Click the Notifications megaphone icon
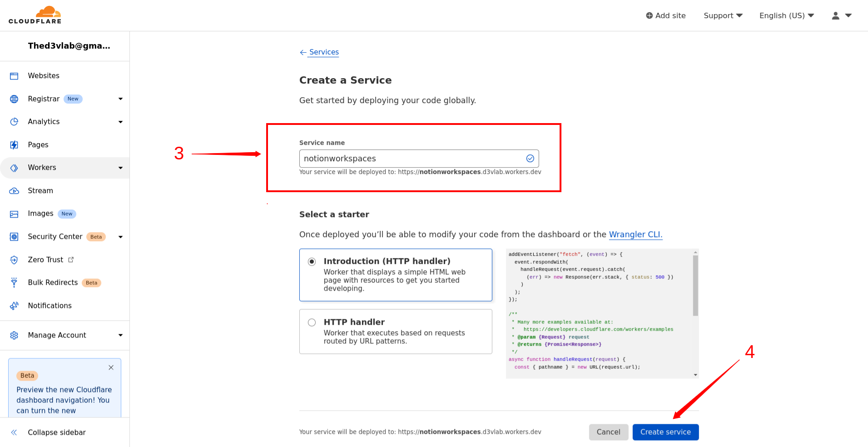The image size is (868, 447). (14, 306)
